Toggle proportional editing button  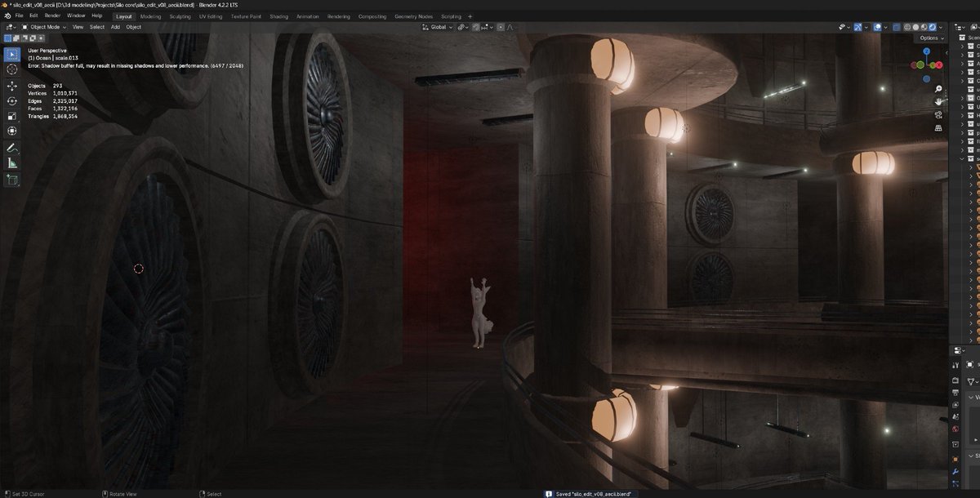[501, 27]
